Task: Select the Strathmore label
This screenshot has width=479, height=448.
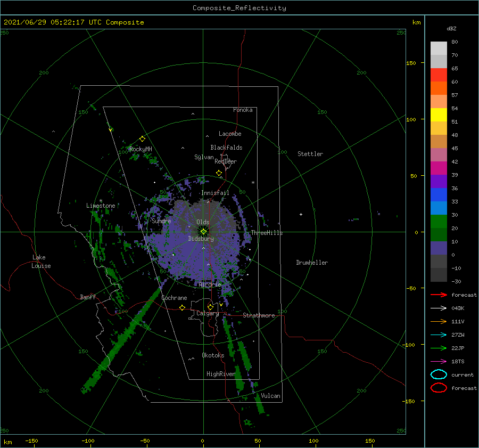Action: click(x=259, y=315)
